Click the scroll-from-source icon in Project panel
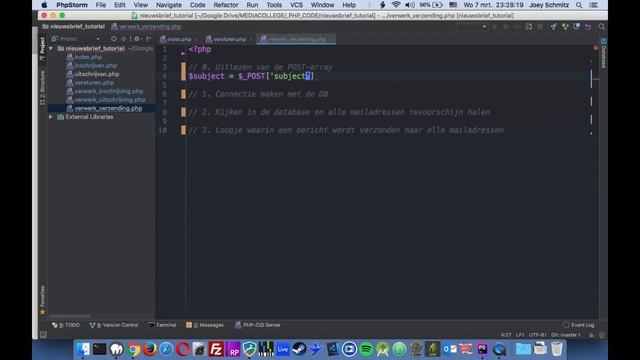640x360 pixels. coord(113,39)
